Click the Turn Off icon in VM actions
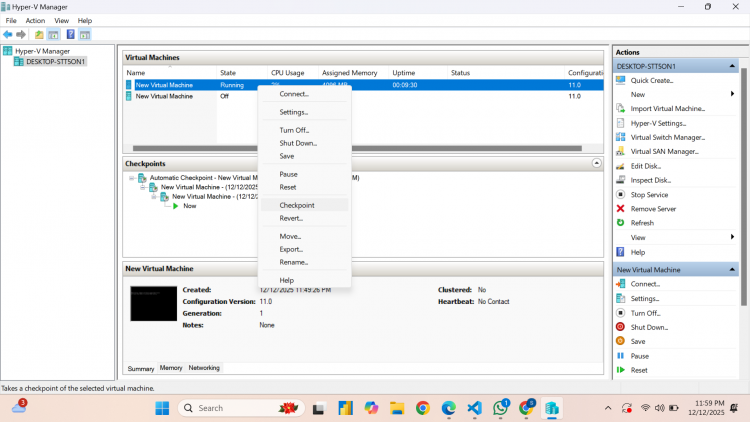The width and height of the screenshot is (750, 422). pyautogui.click(x=620, y=313)
